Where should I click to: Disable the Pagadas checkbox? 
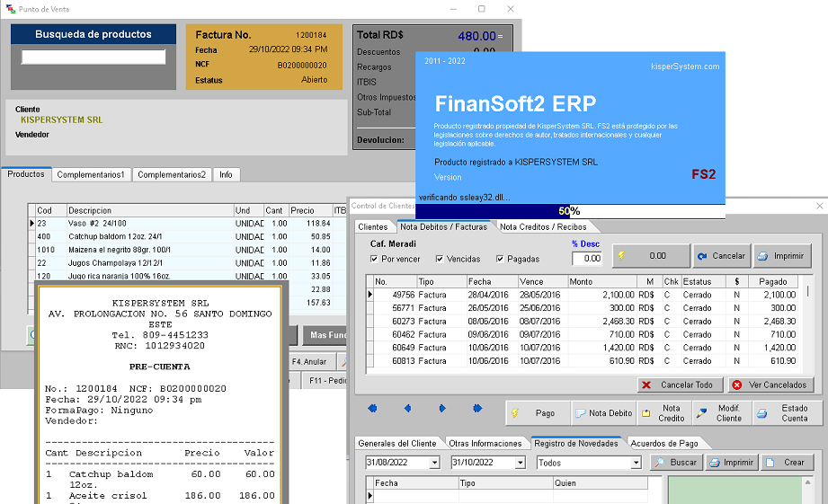point(500,260)
